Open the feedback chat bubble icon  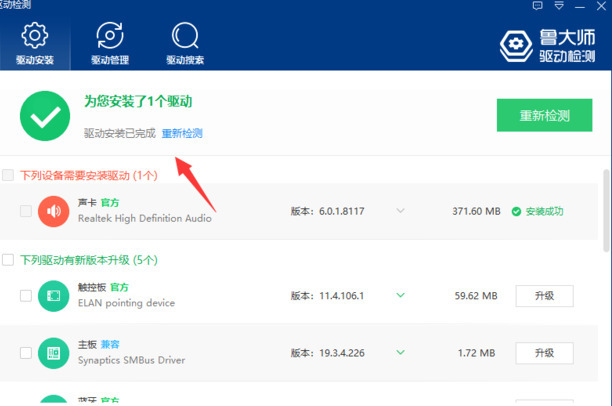pos(537,5)
